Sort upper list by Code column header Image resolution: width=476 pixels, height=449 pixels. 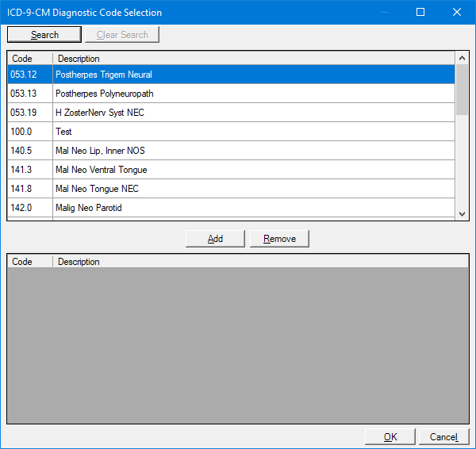click(x=29, y=59)
